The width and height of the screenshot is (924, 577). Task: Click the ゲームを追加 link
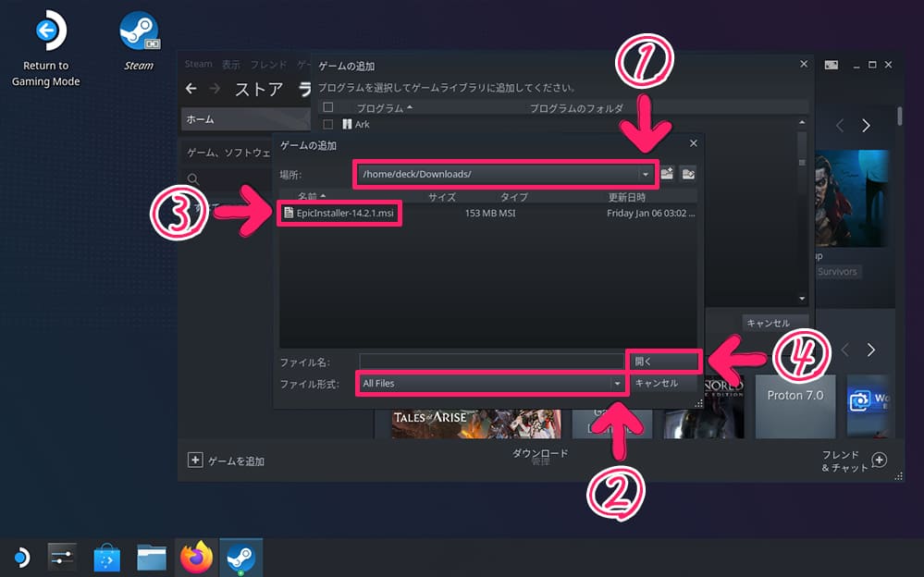236,460
